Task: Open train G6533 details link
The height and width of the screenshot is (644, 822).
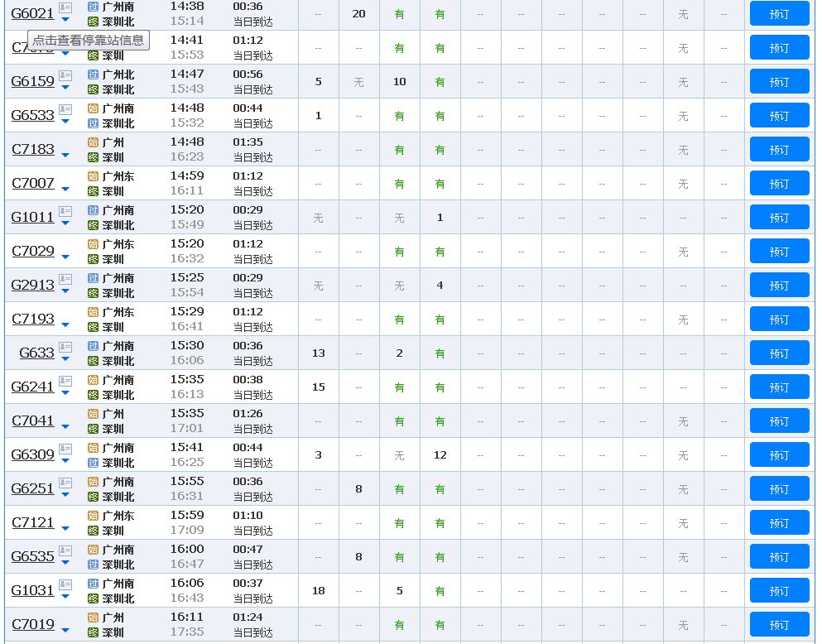Action: (32, 116)
